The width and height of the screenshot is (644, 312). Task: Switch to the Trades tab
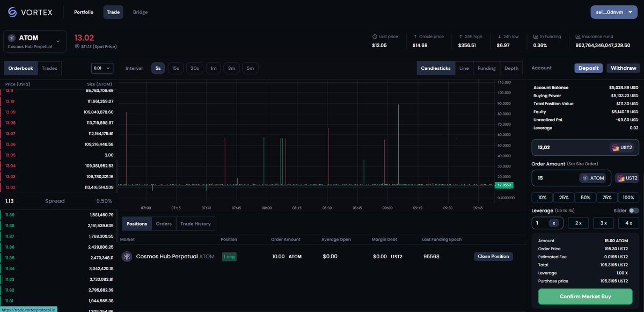50,68
